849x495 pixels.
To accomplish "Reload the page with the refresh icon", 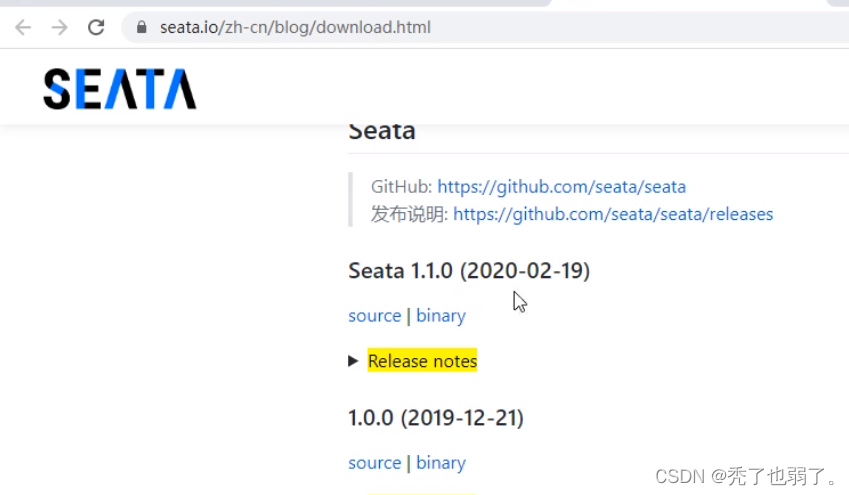I will [x=96, y=27].
